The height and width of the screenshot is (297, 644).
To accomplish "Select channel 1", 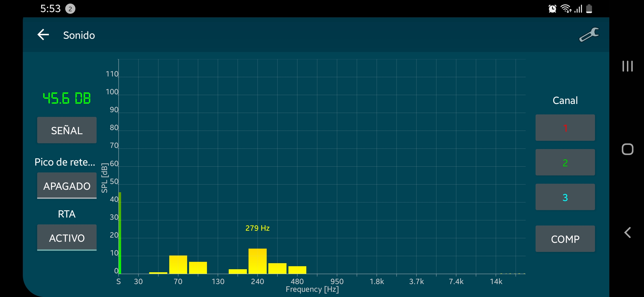I will 565,128.
